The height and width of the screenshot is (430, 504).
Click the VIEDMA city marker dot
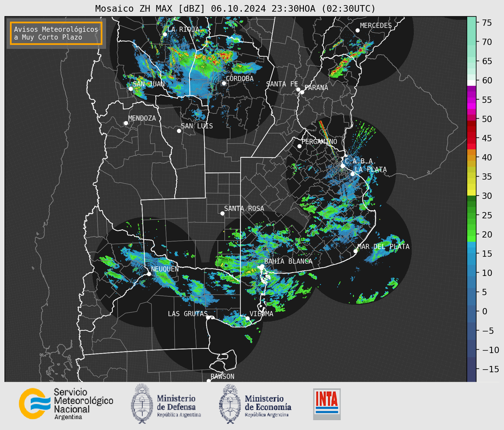pos(247,318)
